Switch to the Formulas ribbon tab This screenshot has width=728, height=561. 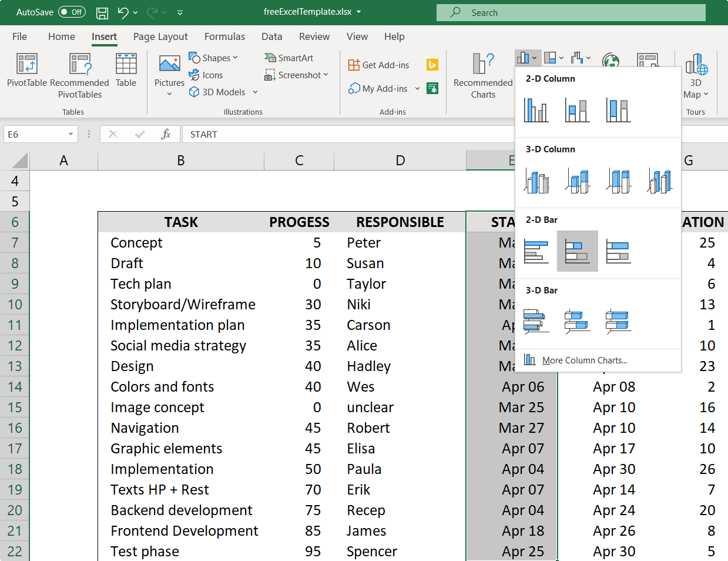pyautogui.click(x=224, y=36)
